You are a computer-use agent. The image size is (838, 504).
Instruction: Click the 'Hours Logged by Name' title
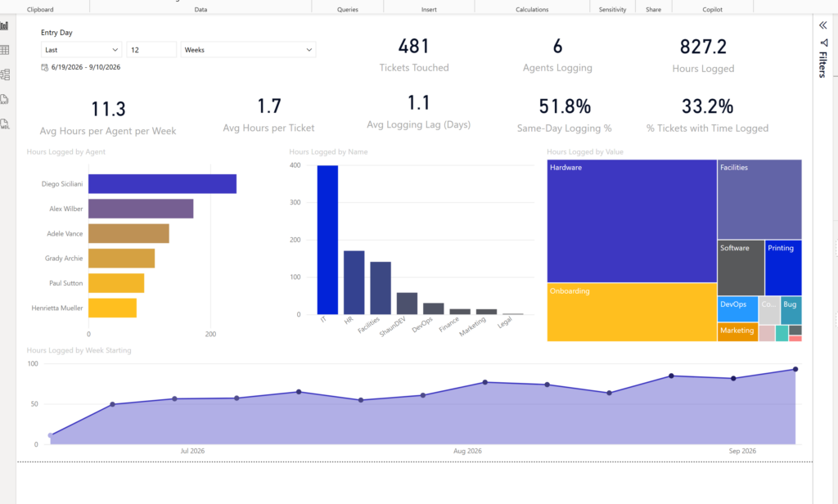click(x=328, y=152)
